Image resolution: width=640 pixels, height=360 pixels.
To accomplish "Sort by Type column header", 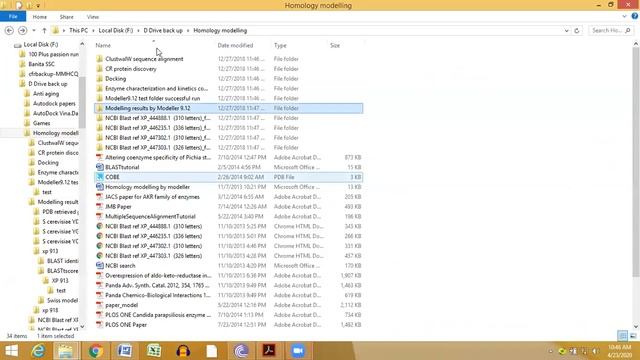I will coord(280,45).
